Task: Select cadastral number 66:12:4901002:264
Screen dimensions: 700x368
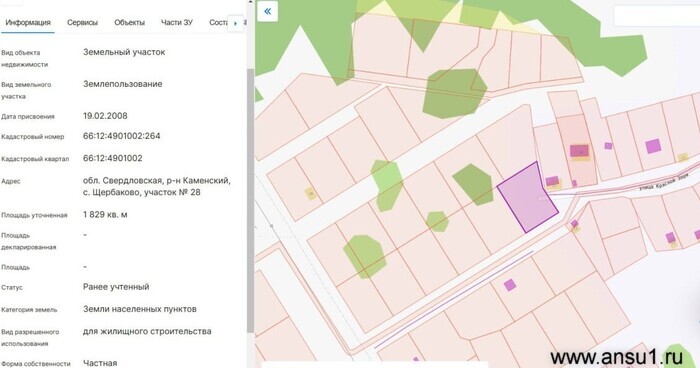Action: (x=121, y=136)
